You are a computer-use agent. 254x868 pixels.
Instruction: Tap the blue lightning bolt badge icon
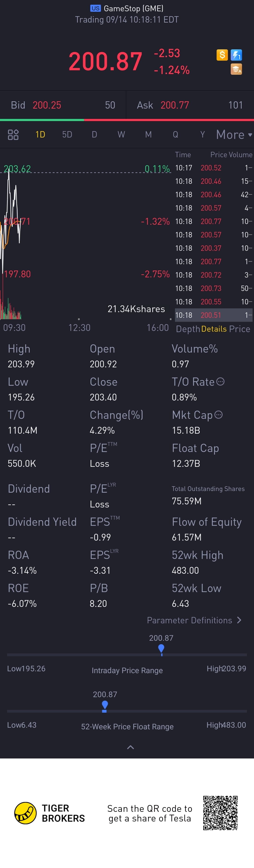(x=236, y=55)
